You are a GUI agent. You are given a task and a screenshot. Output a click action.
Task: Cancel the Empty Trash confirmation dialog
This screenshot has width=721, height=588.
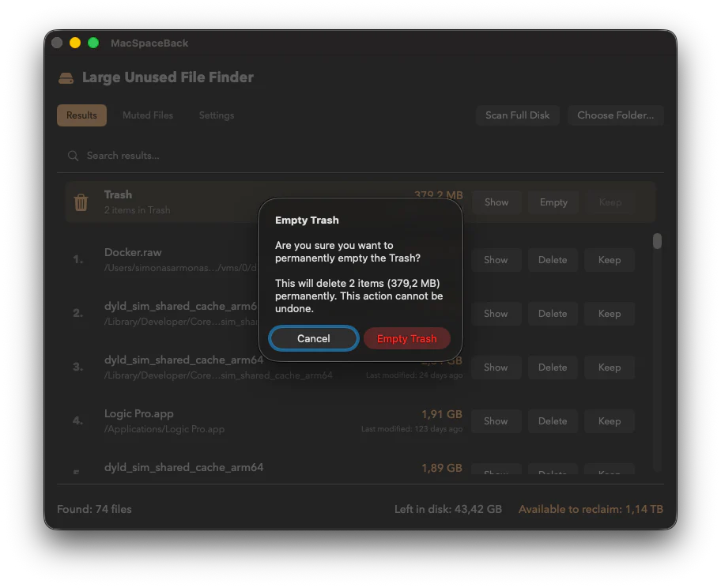click(313, 338)
